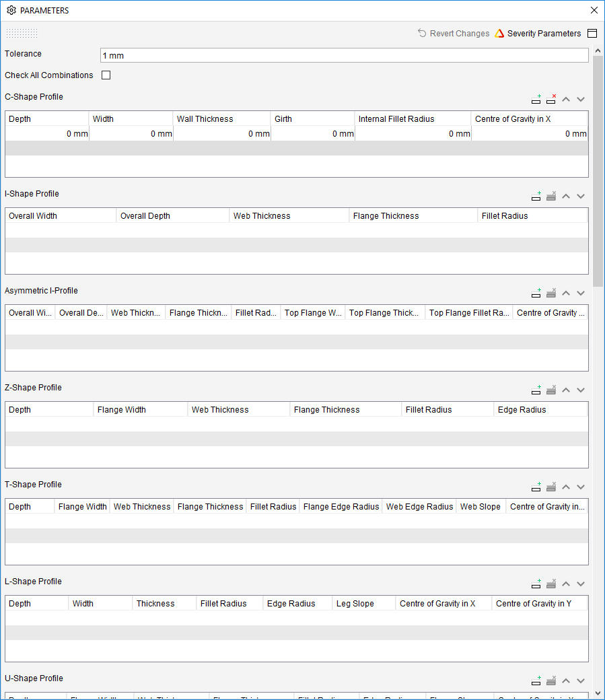605x700 pixels.
Task: Edit C-Shape Internal Fillet Radius value cell
Action: coord(413,133)
